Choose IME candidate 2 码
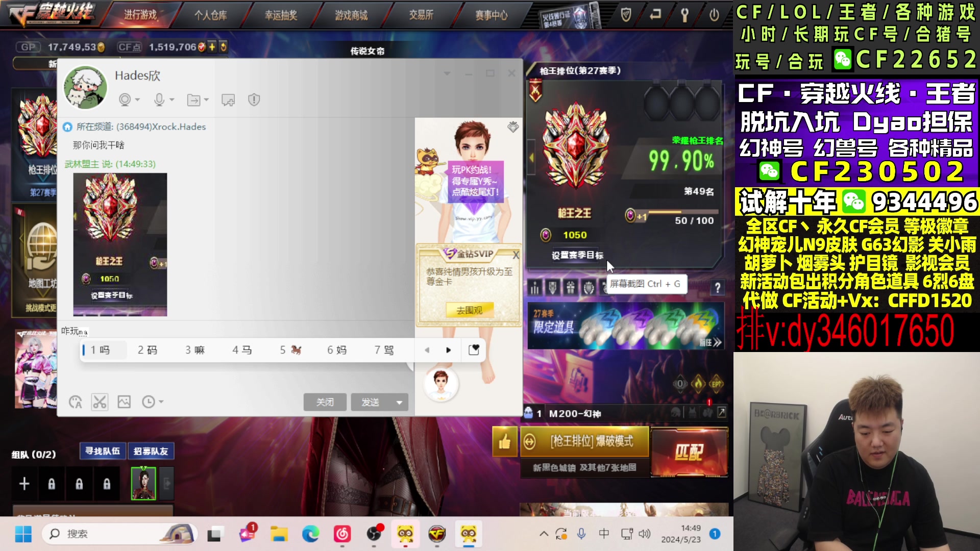Viewport: 980px width, 551px height. pos(148,350)
